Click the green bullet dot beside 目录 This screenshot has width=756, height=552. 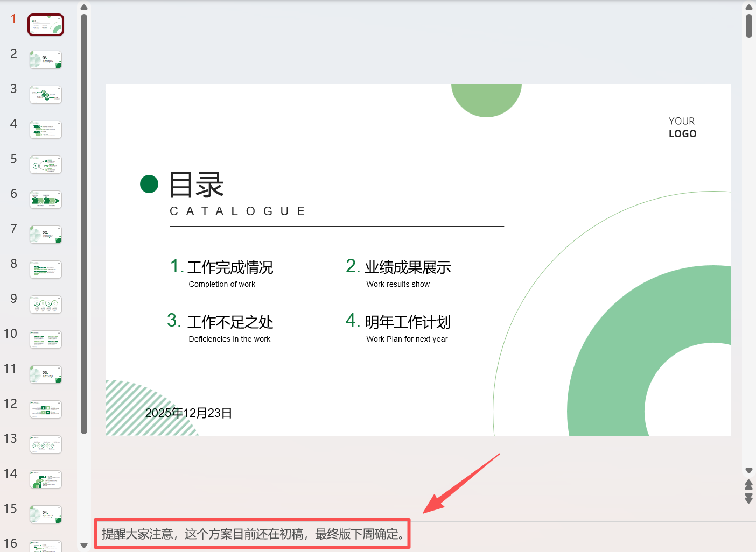149,184
